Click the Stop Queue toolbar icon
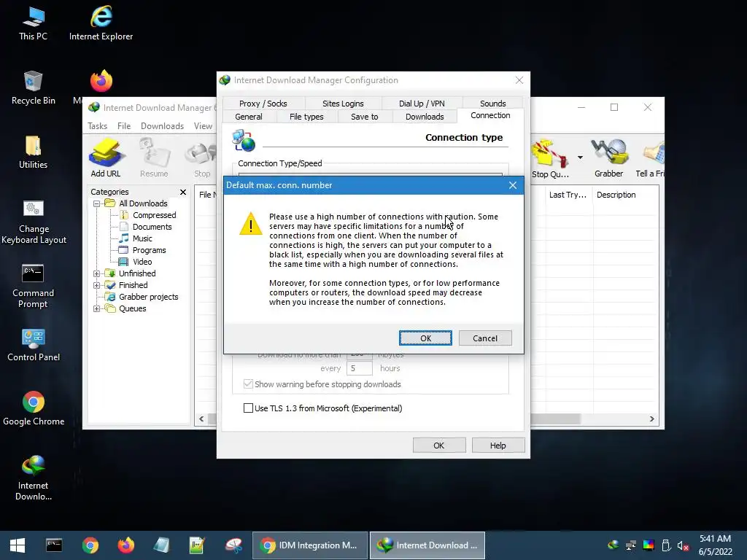 (x=550, y=158)
